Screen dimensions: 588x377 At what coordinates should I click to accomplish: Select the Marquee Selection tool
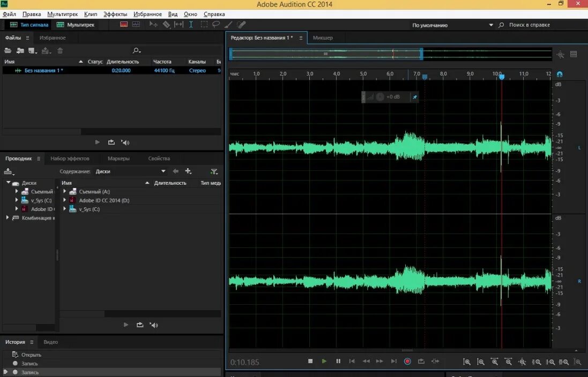[x=204, y=25]
